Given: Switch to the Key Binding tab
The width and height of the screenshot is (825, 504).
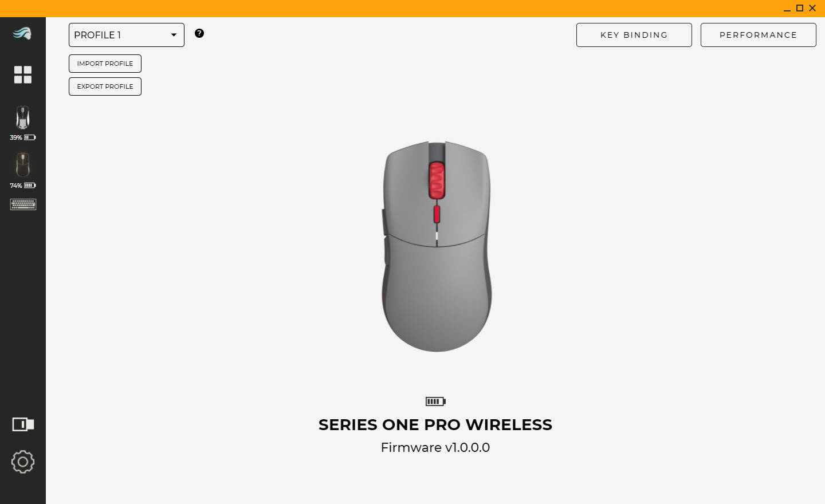Looking at the screenshot, I should coord(634,35).
